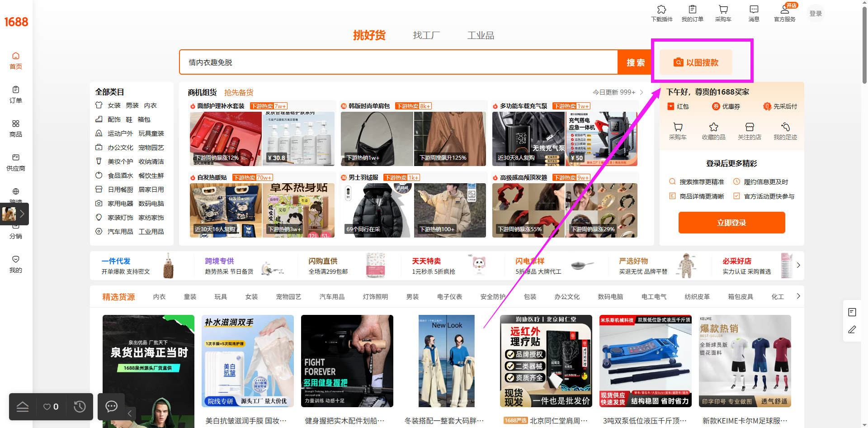Open the favorited products star icon
868x428 pixels.
tap(713, 127)
